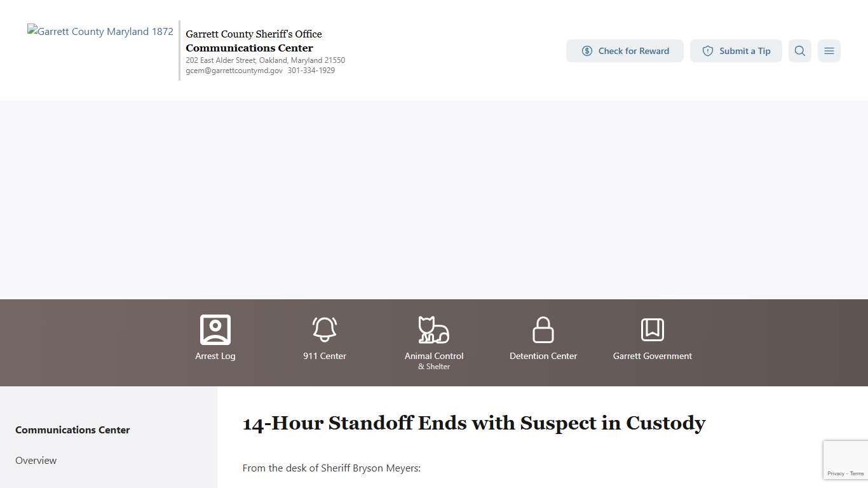Image resolution: width=868 pixels, height=488 pixels.
Task: Open the site search magnifier icon
Action: pos(799,51)
